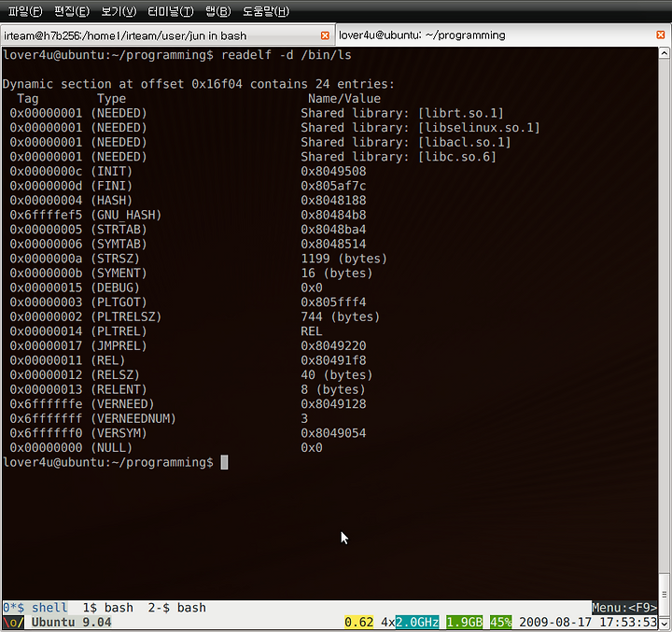The image size is (672, 632).
Task: Click the Name/Value column header
Action: coord(344,99)
